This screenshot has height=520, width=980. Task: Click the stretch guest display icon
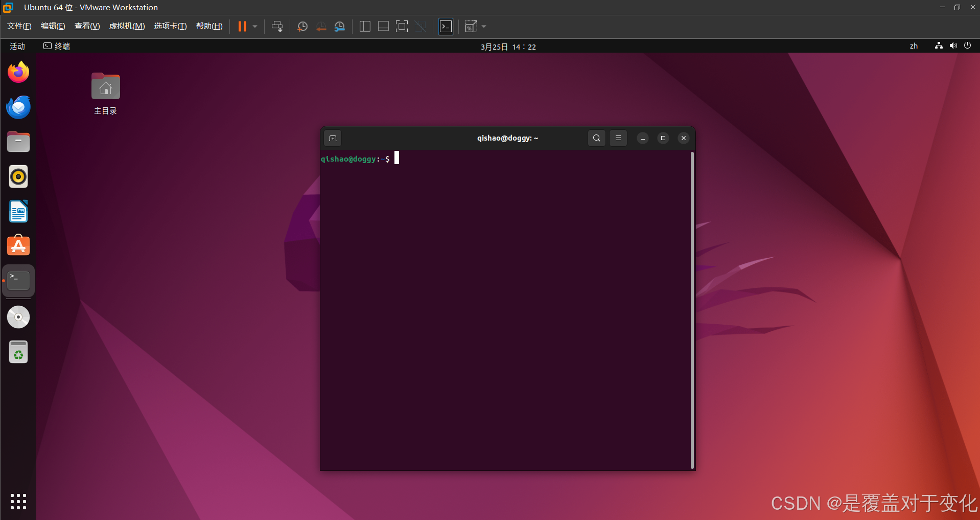(471, 27)
